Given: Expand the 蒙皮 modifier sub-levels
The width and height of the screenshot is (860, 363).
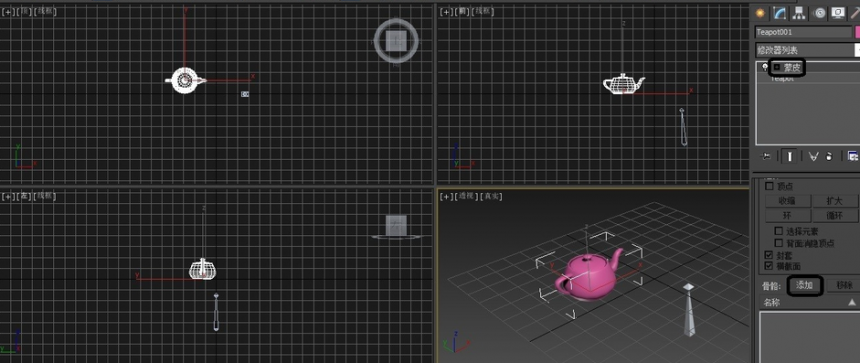Looking at the screenshot, I should [x=776, y=67].
